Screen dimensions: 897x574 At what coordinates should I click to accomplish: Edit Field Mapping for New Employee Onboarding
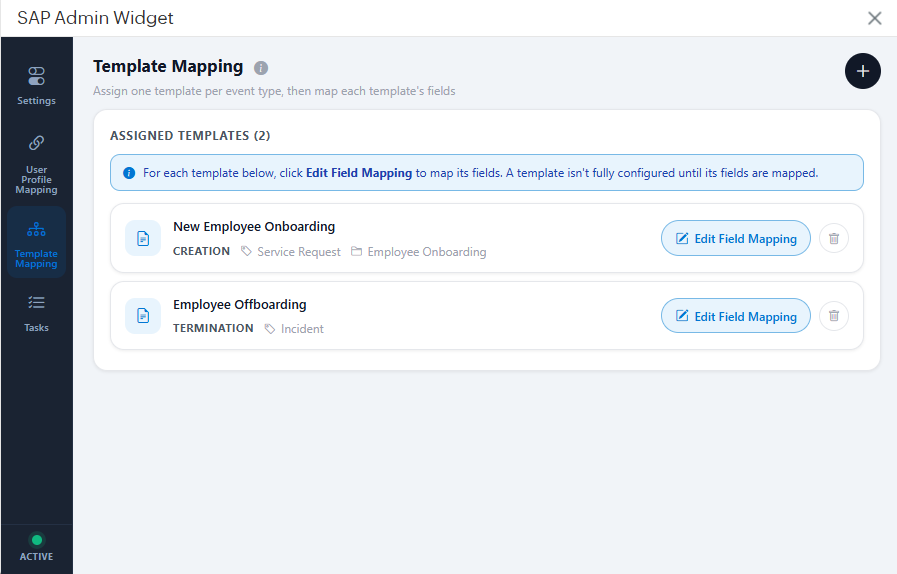coord(736,238)
